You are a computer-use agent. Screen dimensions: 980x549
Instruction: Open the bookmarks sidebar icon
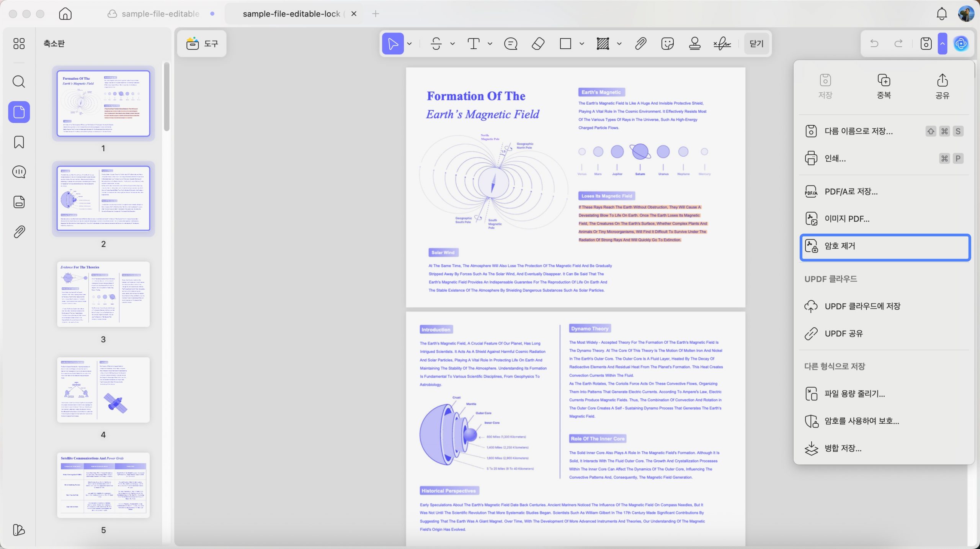point(19,142)
